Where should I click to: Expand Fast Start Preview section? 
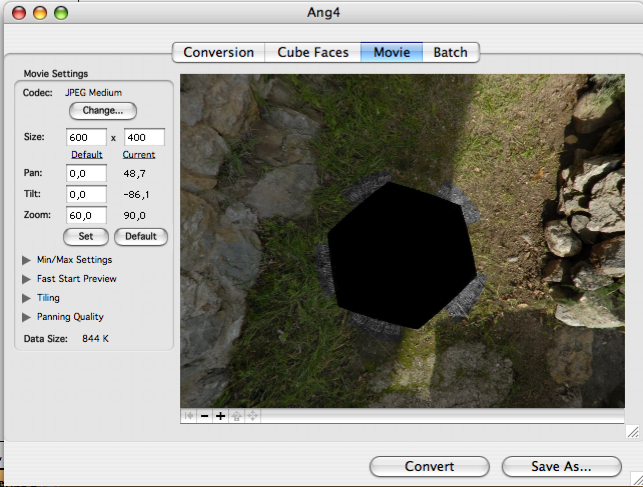(x=26, y=279)
